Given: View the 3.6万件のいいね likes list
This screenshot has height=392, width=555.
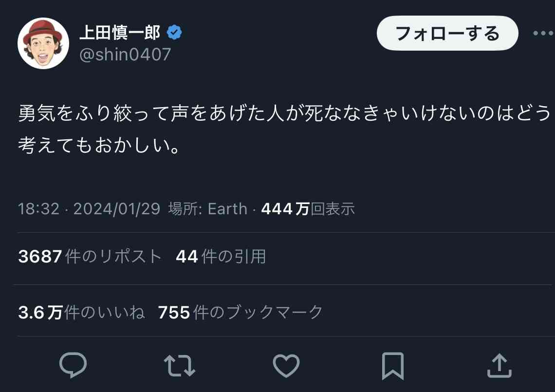Looking at the screenshot, I should point(81,312).
